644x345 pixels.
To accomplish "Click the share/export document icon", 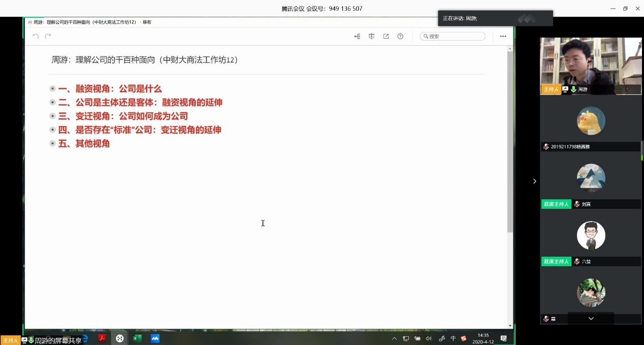I will point(386,37).
